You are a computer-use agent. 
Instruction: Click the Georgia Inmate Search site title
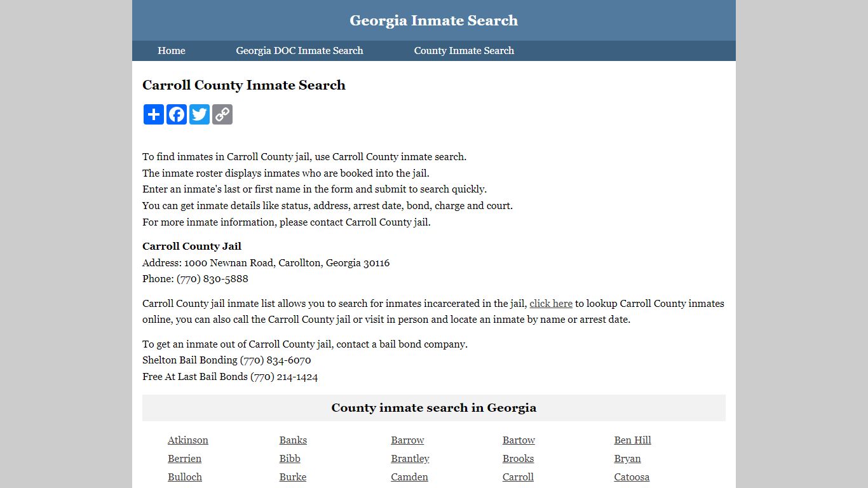(434, 20)
